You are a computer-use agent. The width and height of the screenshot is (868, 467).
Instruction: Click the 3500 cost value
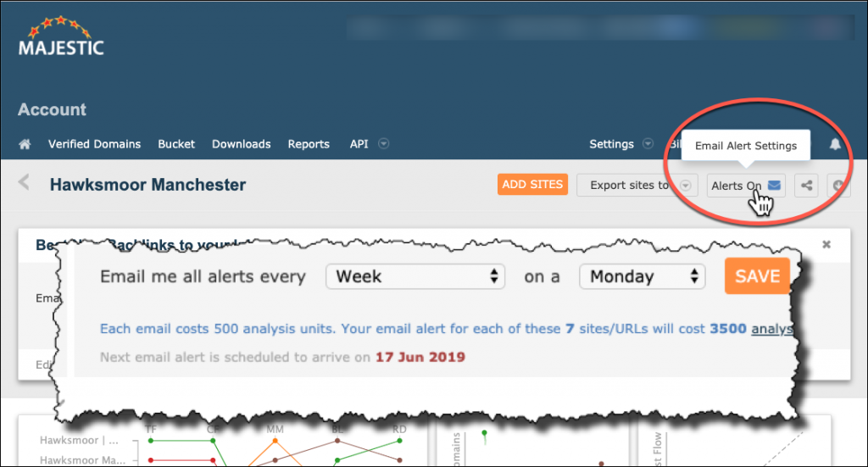[728, 329]
